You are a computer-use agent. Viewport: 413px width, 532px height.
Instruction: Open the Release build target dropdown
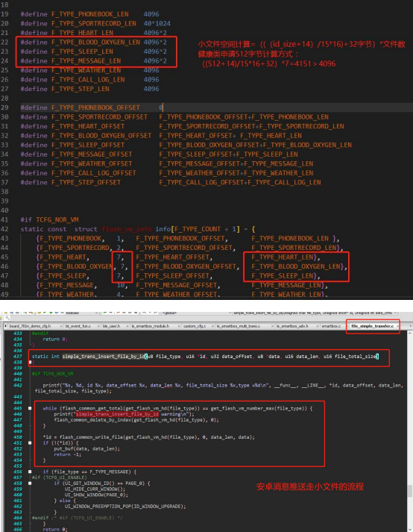(x=82, y=313)
